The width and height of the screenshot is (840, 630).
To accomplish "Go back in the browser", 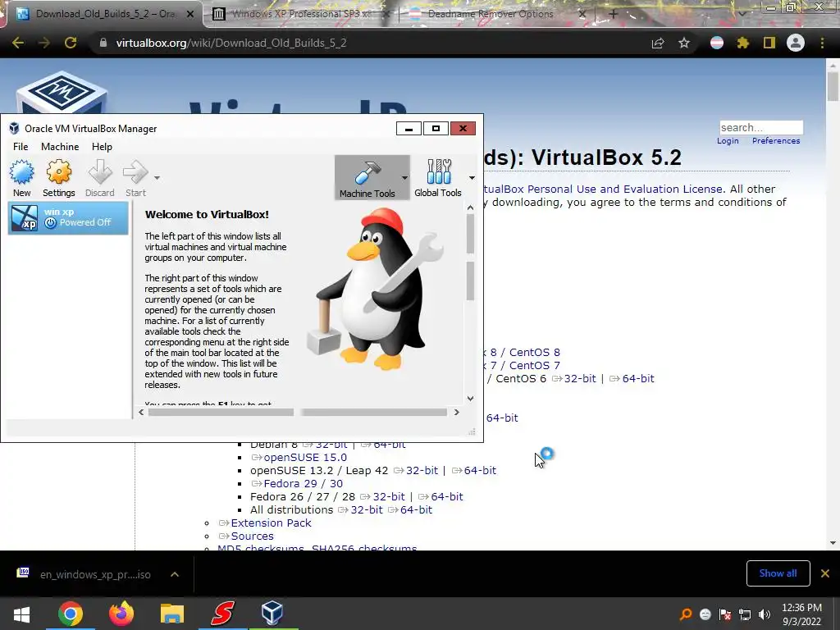I will [18, 43].
